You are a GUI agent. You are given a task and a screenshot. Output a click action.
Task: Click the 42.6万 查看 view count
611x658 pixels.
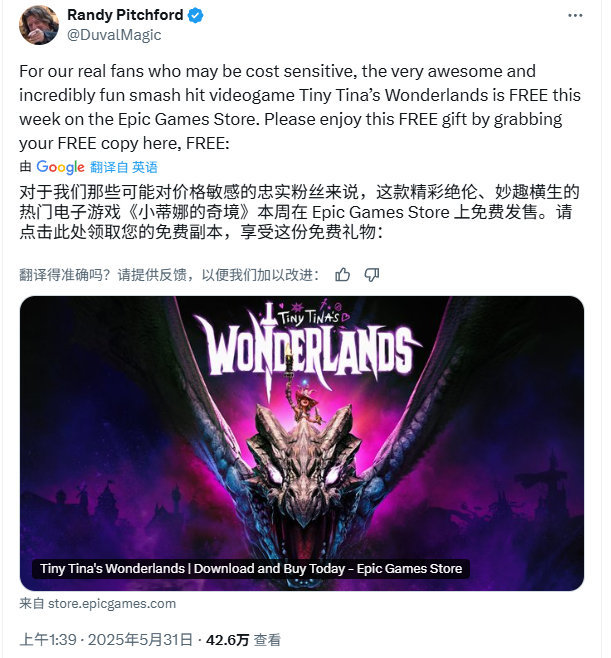pyautogui.click(x=243, y=640)
